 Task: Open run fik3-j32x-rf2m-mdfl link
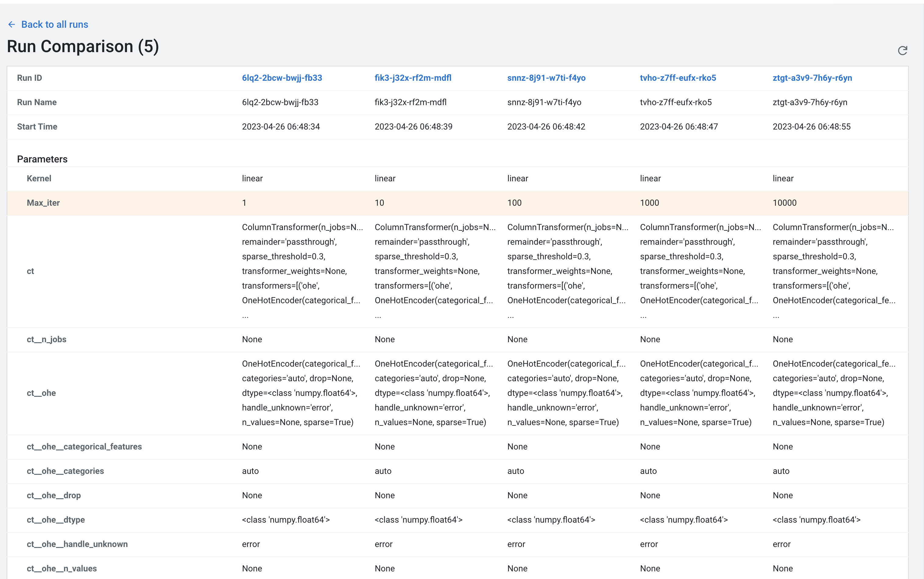coord(412,78)
